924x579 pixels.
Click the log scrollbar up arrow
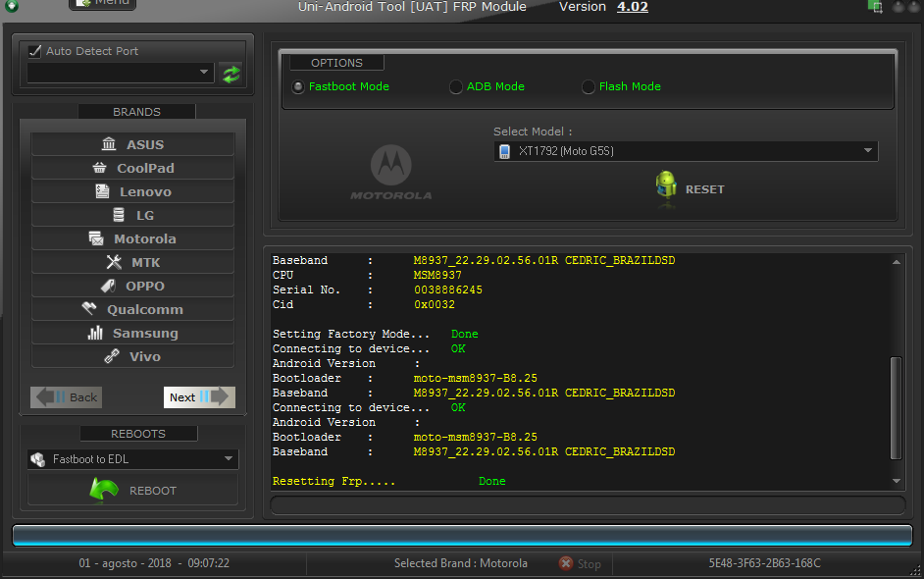(x=897, y=262)
